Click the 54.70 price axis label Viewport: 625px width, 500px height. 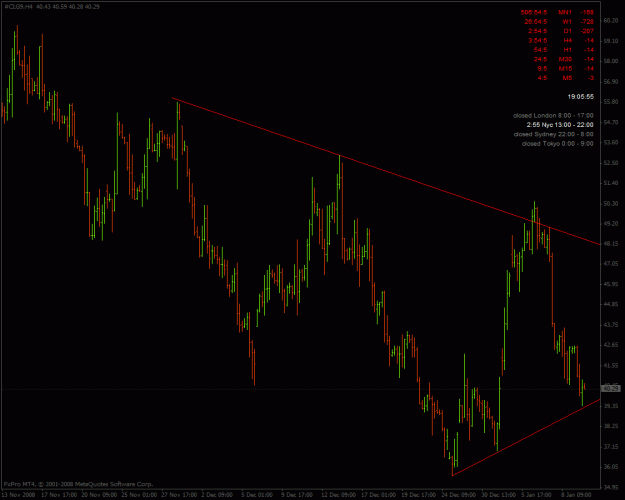point(611,122)
